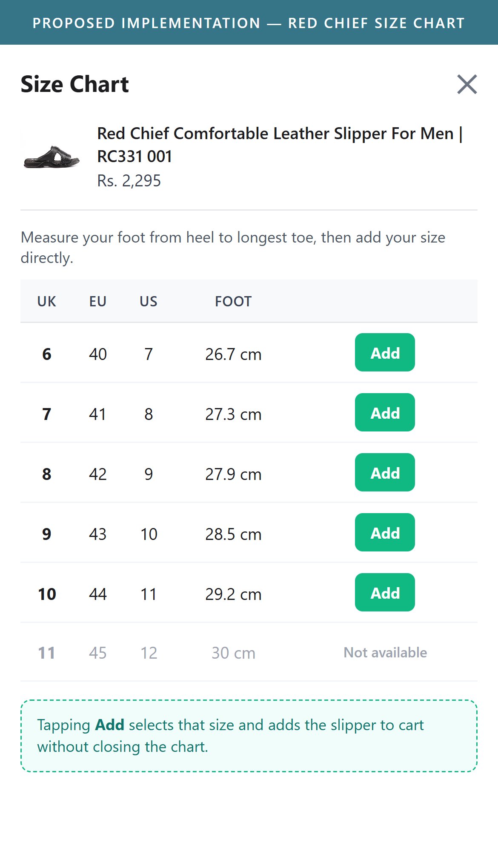Click the Size Chart heading
498x868 pixels.
[74, 84]
